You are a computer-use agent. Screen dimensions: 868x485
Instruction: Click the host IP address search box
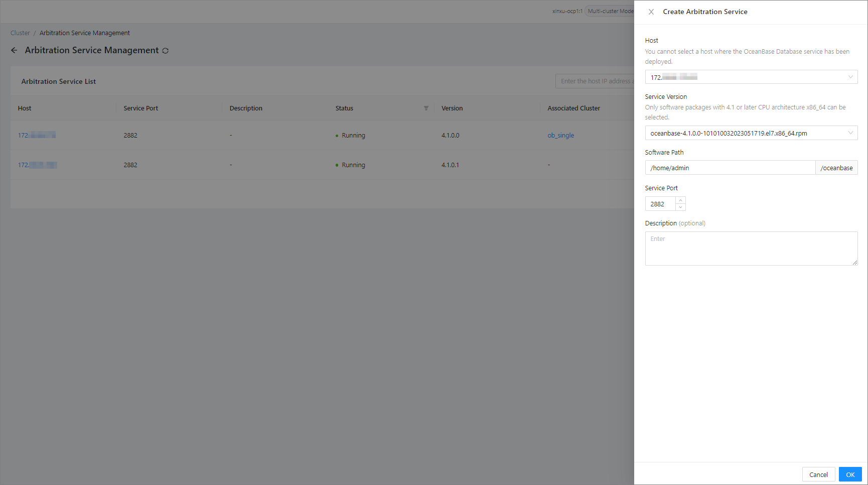595,81
